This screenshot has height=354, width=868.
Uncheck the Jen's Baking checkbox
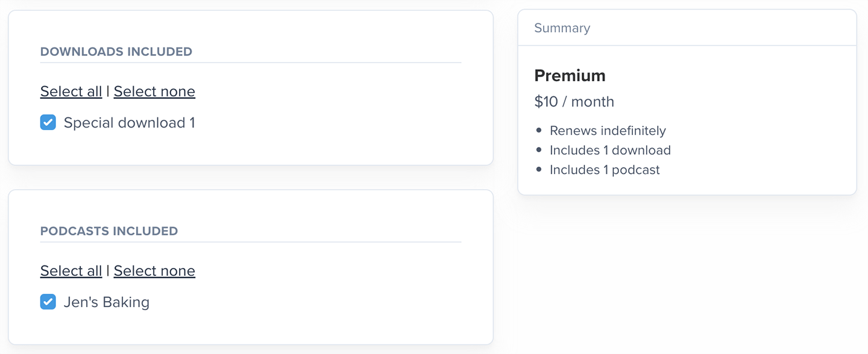tap(48, 302)
